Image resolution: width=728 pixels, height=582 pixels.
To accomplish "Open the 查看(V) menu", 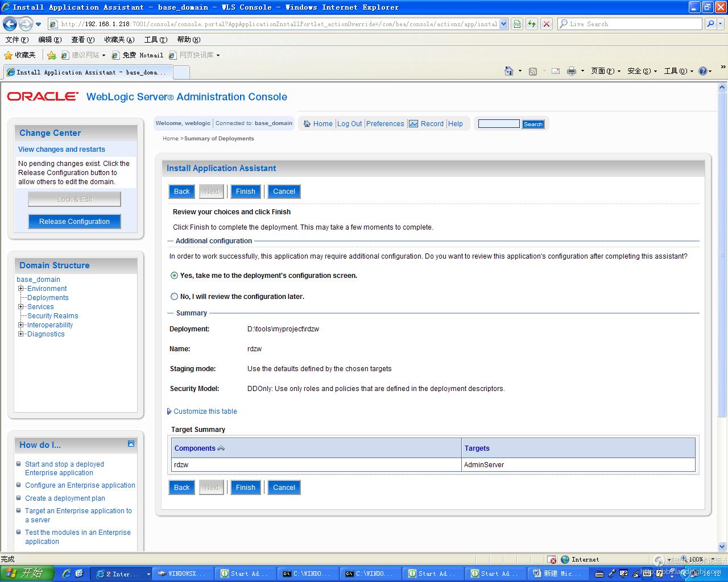I will coord(82,40).
